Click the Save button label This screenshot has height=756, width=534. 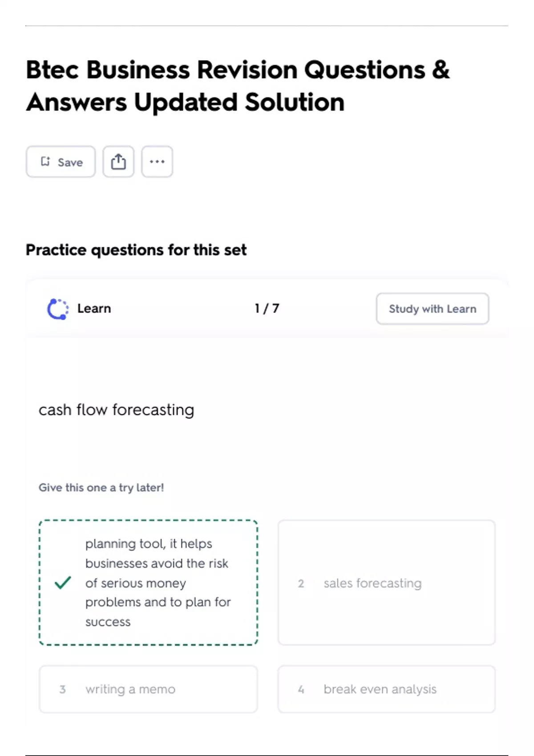click(x=70, y=162)
